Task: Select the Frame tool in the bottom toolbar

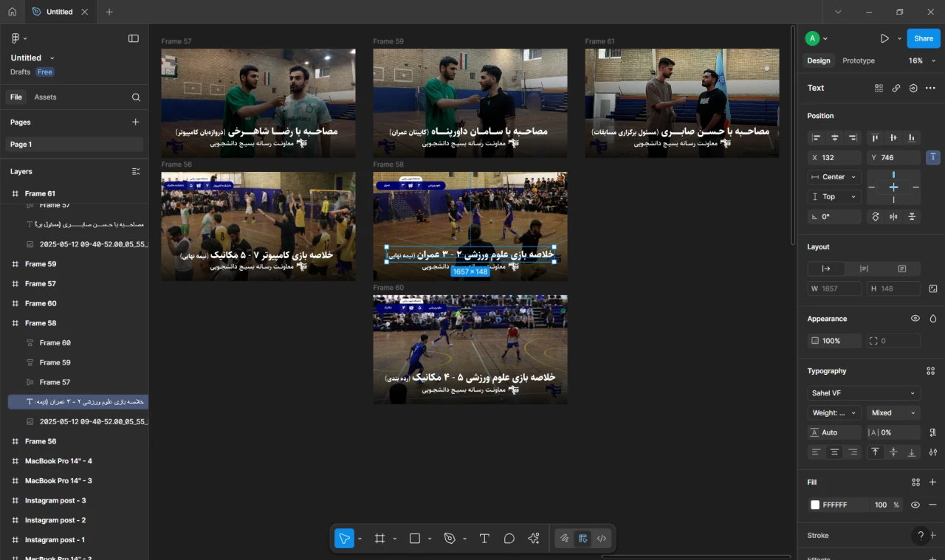Action: (380, 539)
